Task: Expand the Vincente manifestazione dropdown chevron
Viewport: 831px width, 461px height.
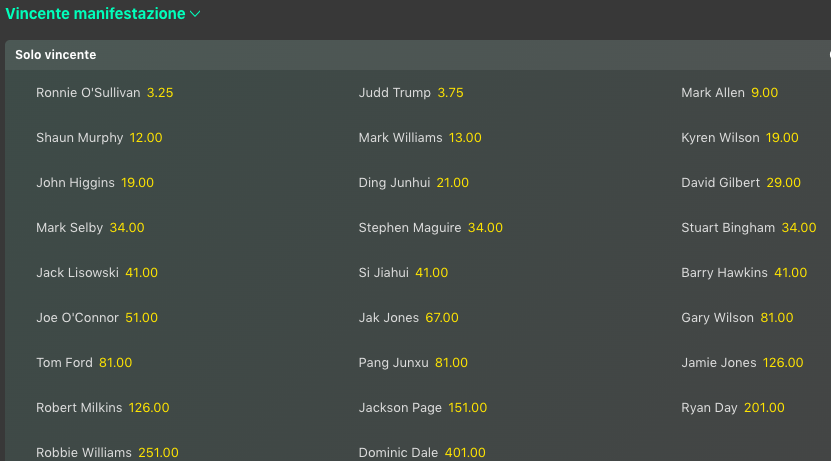Action: click(195, 14)
